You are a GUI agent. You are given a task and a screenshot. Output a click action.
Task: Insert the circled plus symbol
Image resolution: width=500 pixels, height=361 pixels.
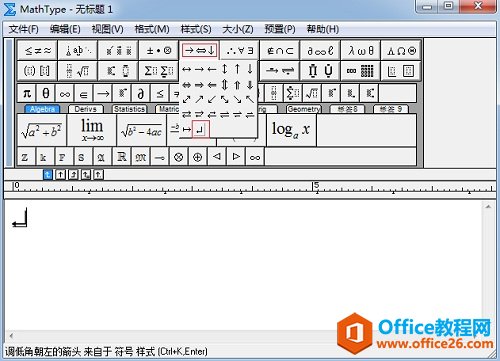(198, 157)
